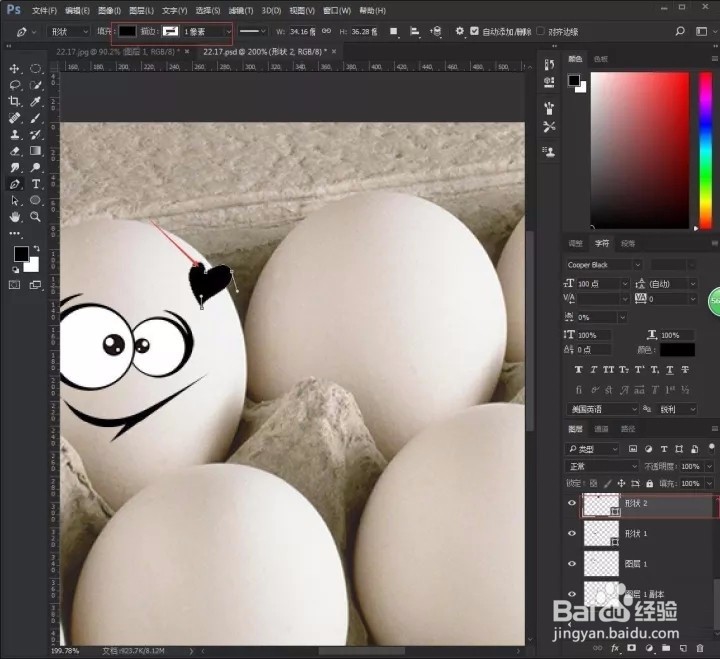Select the Brush tool
This screenshot has width=720, height=659.
35,118
